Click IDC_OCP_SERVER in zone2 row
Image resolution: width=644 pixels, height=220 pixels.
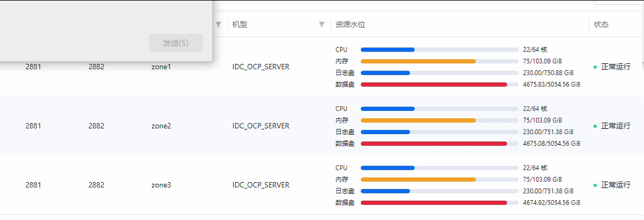click(x=261, y=126)
